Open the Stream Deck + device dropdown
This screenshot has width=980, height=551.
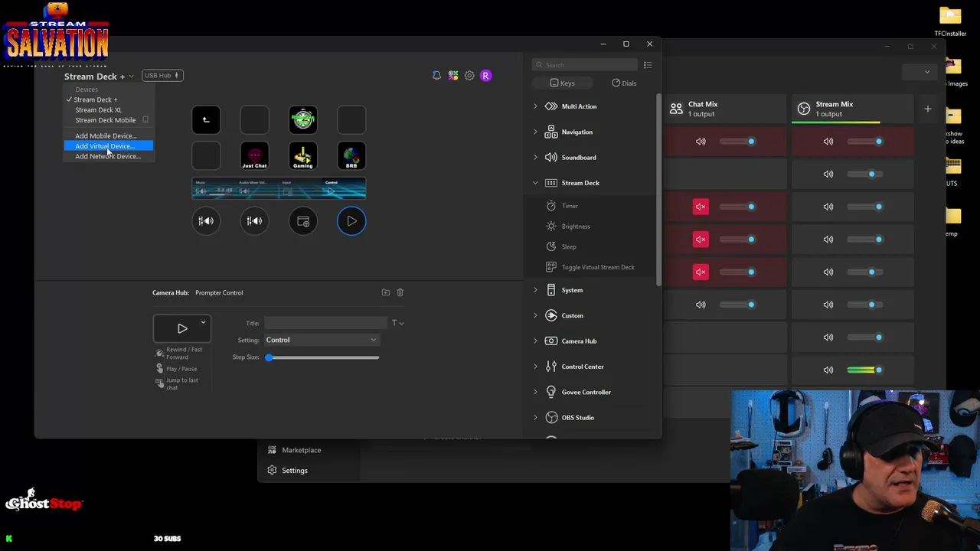[99, 77]
